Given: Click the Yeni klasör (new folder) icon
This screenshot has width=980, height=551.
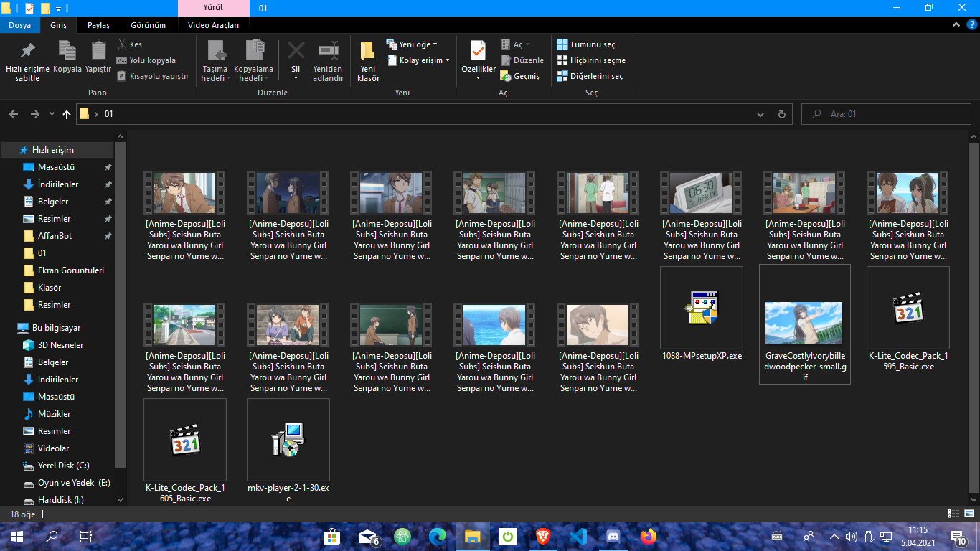Looking at the screenshot, I should pos(367,52).
